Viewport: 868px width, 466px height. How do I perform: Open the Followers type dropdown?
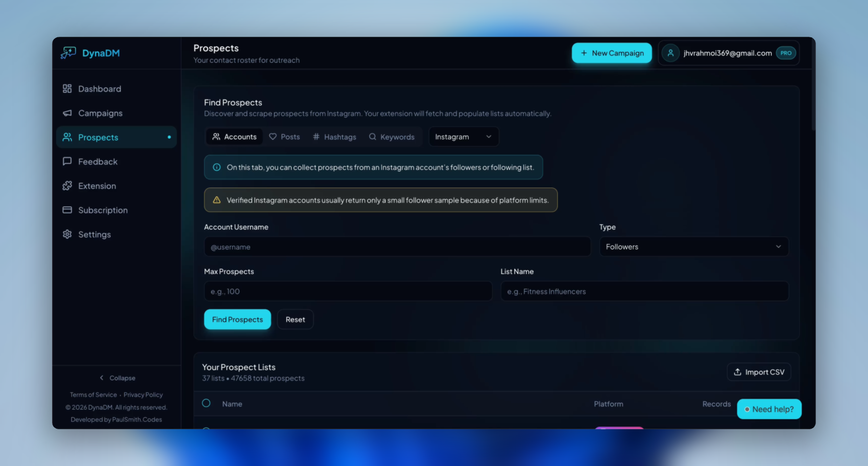[x=693, y=246]
